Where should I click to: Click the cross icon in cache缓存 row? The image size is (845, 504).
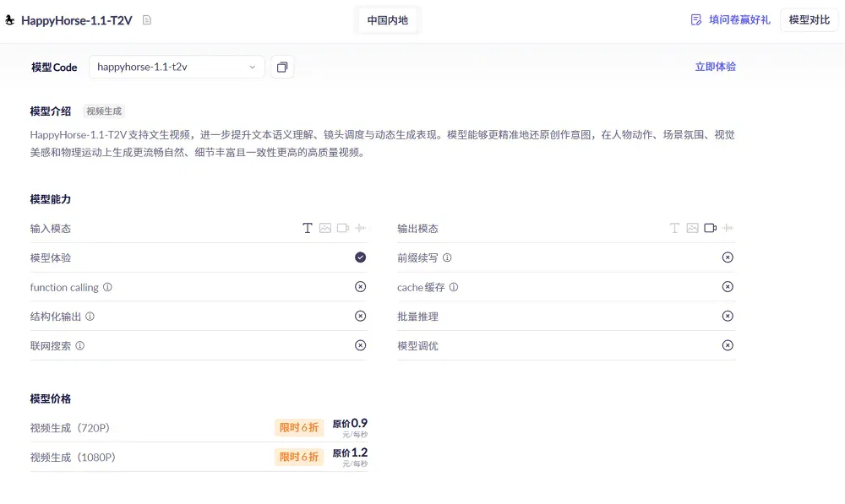click(728, 287)
